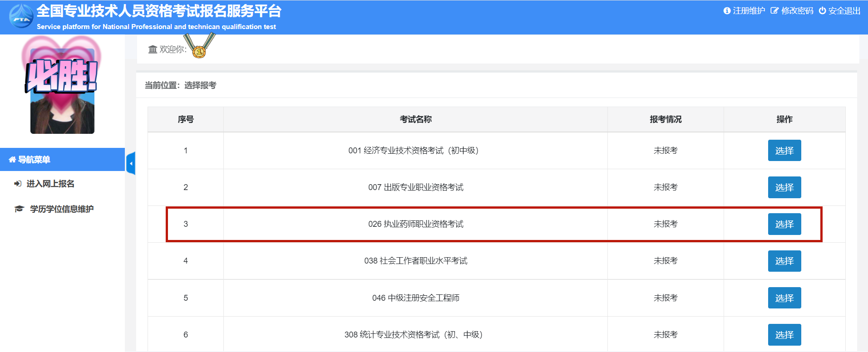Click 选择 for 007 出版专业职业资格考试
This screenshot has height=352, width=868.
784,187
